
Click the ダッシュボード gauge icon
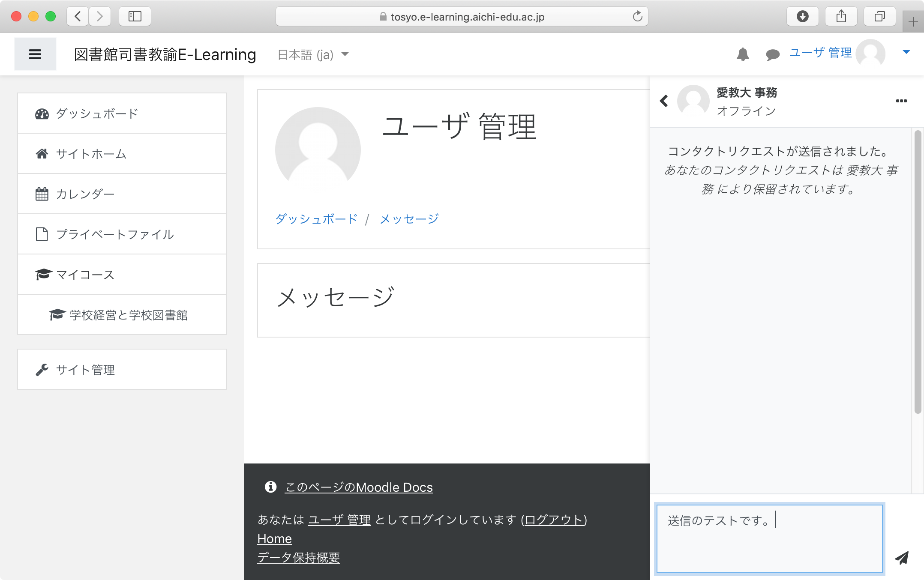42,114
